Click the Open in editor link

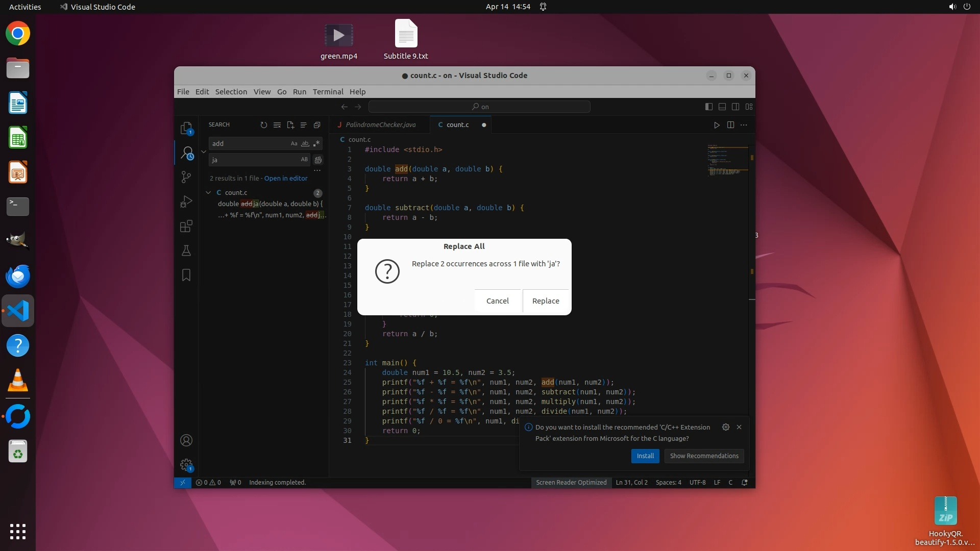286,179
